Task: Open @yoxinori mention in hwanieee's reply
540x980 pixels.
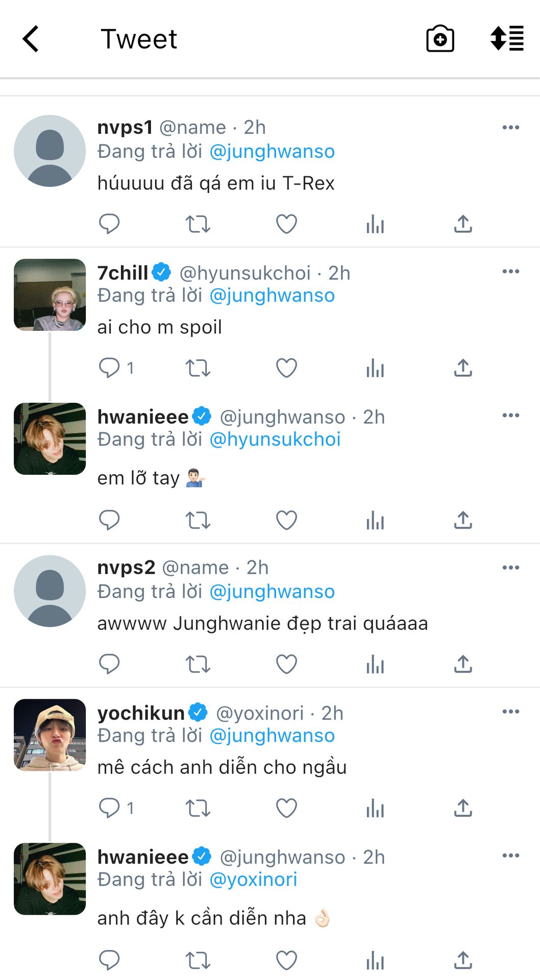Action: click(x=253, y=879)
